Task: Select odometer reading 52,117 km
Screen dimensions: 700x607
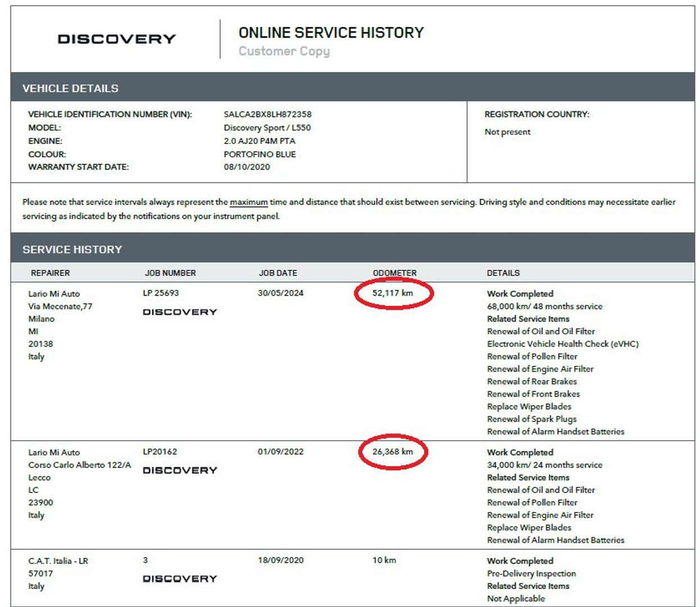Action: click(x=393, y=293)
